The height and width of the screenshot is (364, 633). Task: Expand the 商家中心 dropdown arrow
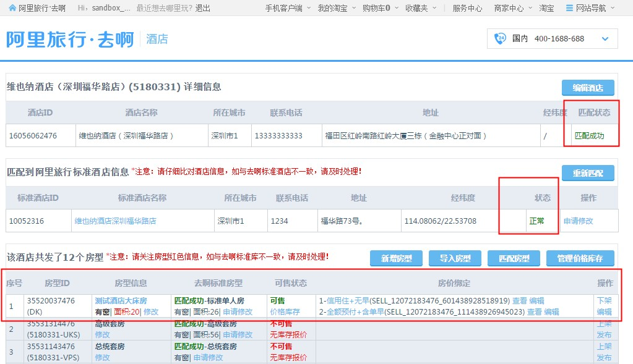coord(530,7)
